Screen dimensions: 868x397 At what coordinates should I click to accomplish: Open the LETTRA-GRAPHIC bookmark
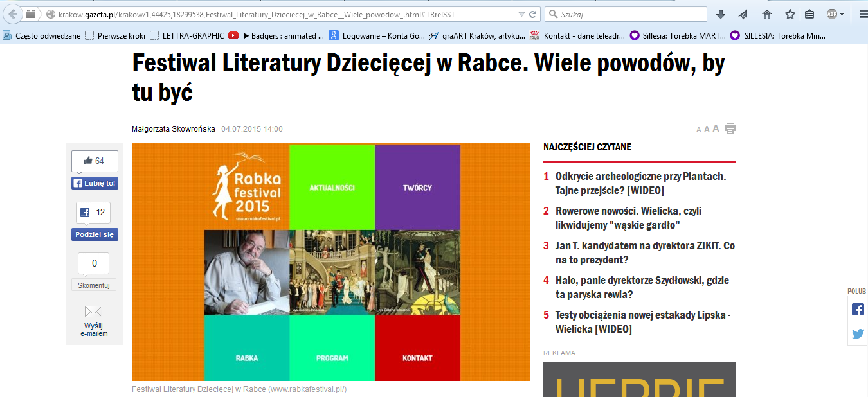pyautogui.click(x=187, y=36)
